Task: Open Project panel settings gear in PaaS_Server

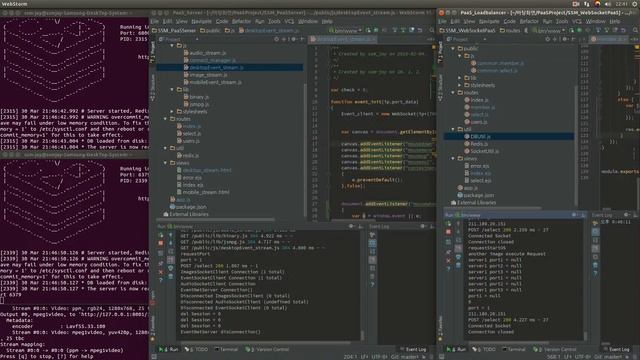Action: click(293, 39)
